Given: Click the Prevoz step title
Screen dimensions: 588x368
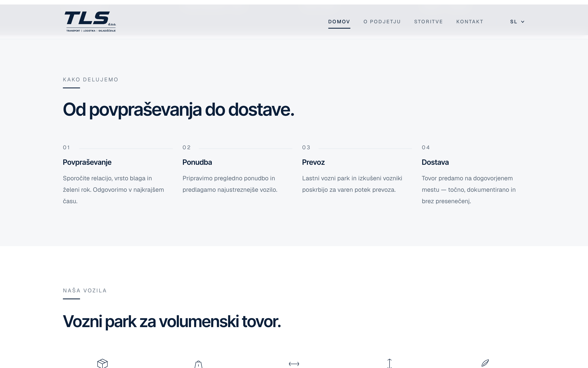Looking at the screenshot, I should pyautogui.click(x=313, y=162).
